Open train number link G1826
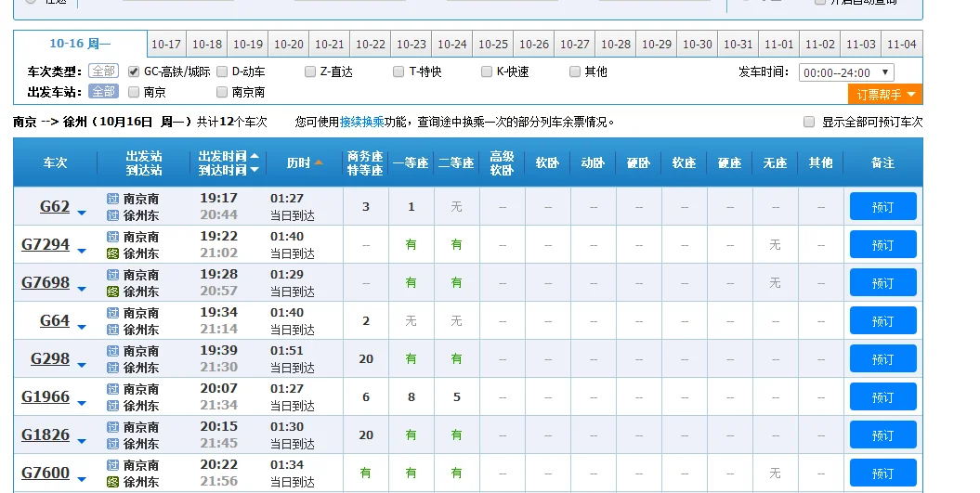The image size is (980, 493). [46, 435]
